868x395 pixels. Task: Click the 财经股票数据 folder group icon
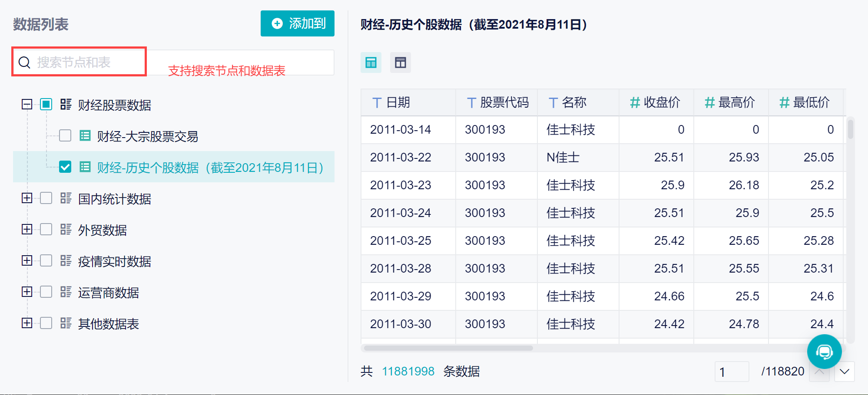66,104
